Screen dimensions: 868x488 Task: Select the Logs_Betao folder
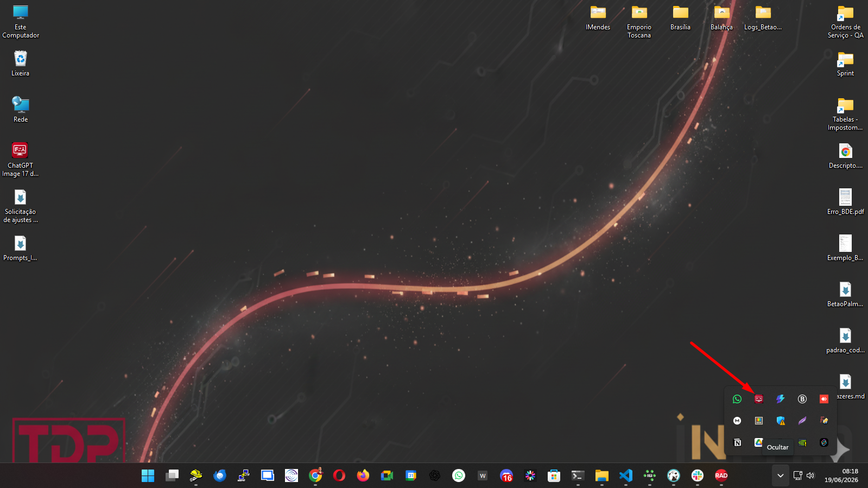pyautogui.click(x=763, y=18)
